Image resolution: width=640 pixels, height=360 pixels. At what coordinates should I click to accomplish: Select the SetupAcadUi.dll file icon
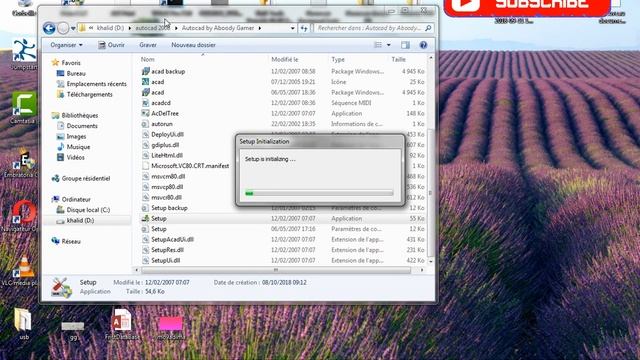145,240
